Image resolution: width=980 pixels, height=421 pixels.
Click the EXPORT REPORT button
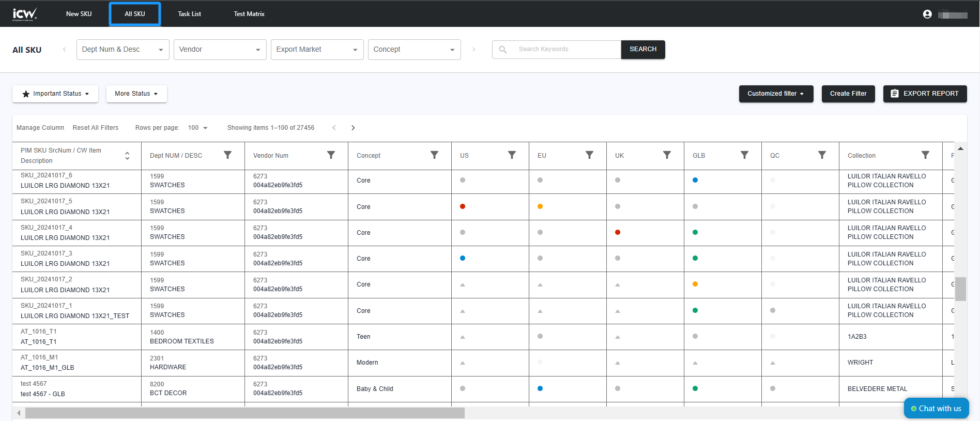point(925,94)
